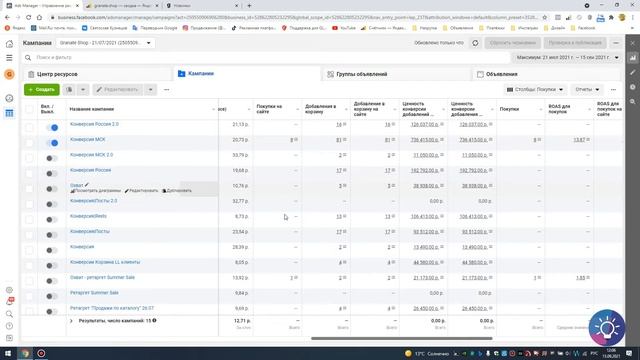
Task: Open the top-right ellipsis menu beside publish
Action: click(616, 43)
